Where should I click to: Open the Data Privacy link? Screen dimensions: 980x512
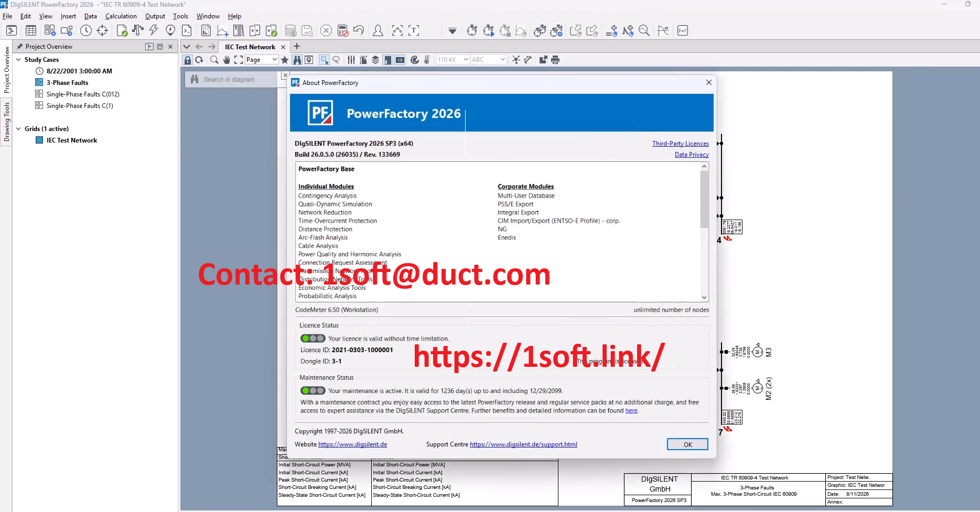(692, 155)
